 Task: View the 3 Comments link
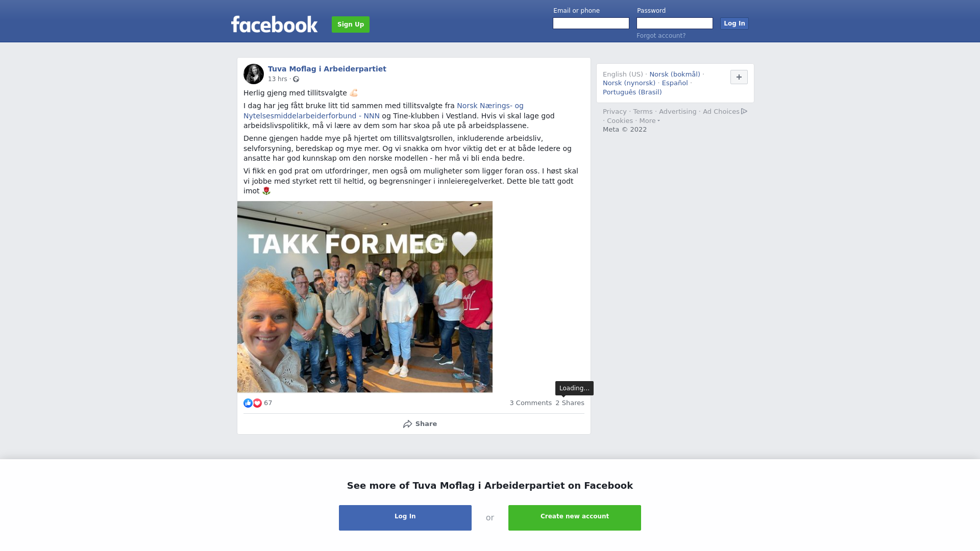[x=531, y=403]
